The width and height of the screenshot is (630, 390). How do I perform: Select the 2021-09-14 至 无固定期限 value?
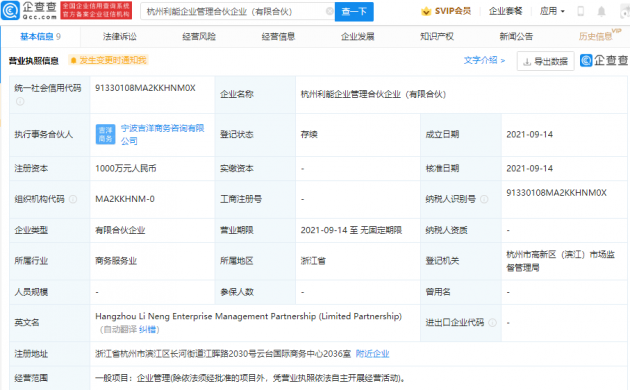(351, 230)
